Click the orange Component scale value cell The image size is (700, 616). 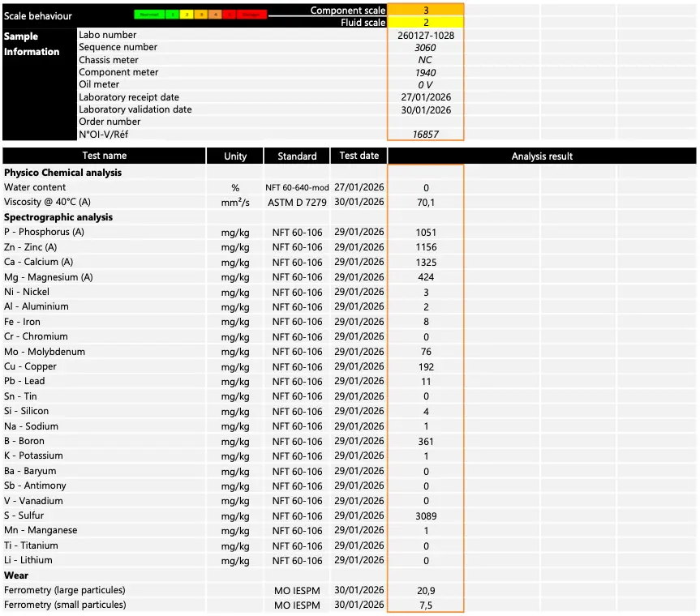coord(426,10)
